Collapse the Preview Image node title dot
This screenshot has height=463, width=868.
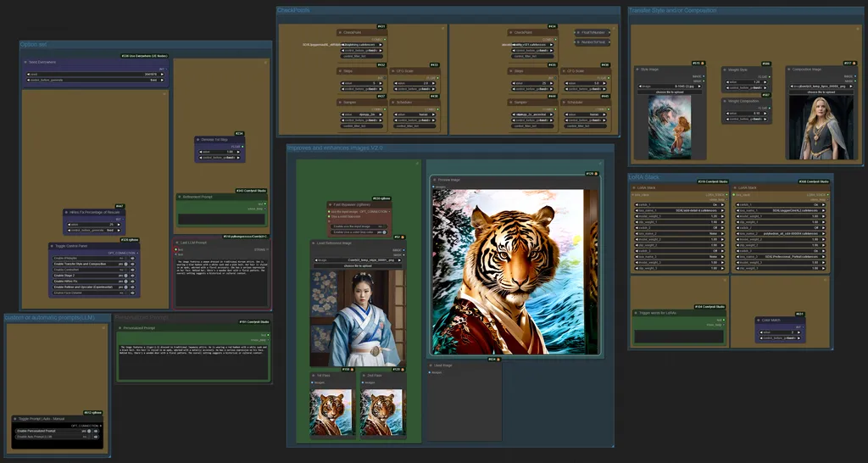pyautogui.click(x=435, y=180)
